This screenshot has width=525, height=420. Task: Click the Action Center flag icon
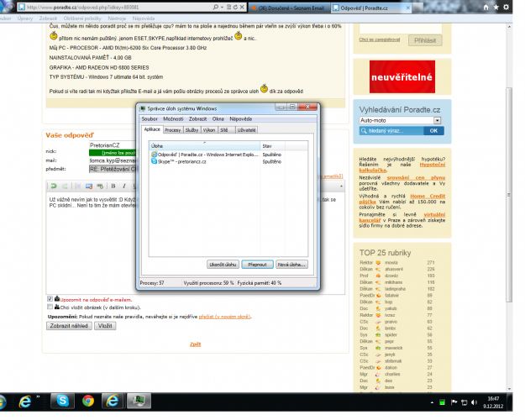454,402
